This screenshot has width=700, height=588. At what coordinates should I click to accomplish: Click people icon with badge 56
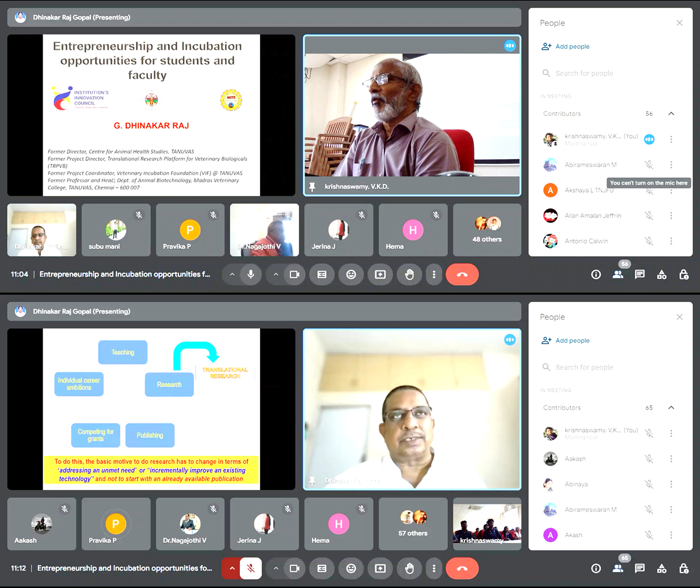pos(618,274)
